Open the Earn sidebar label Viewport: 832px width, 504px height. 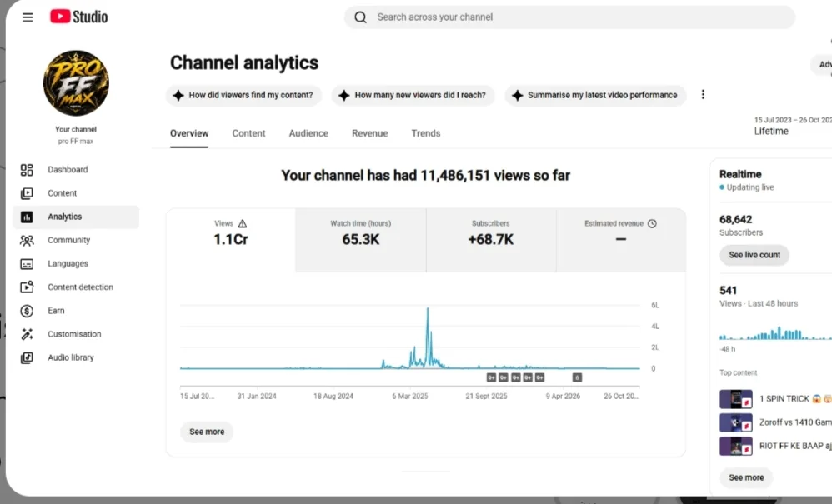56,311
